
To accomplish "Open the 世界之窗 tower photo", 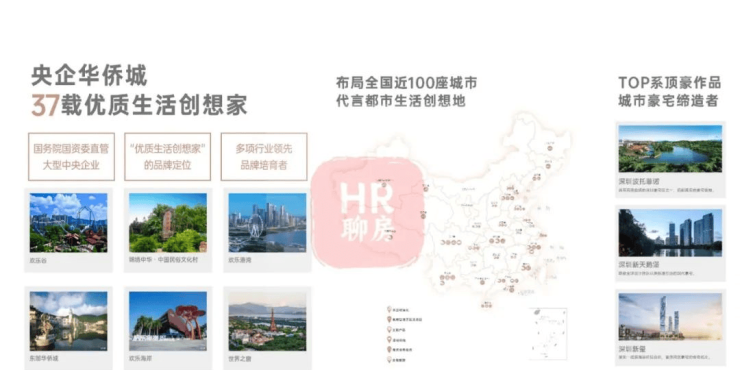I will pyautogui.click(x=267, y=321).
